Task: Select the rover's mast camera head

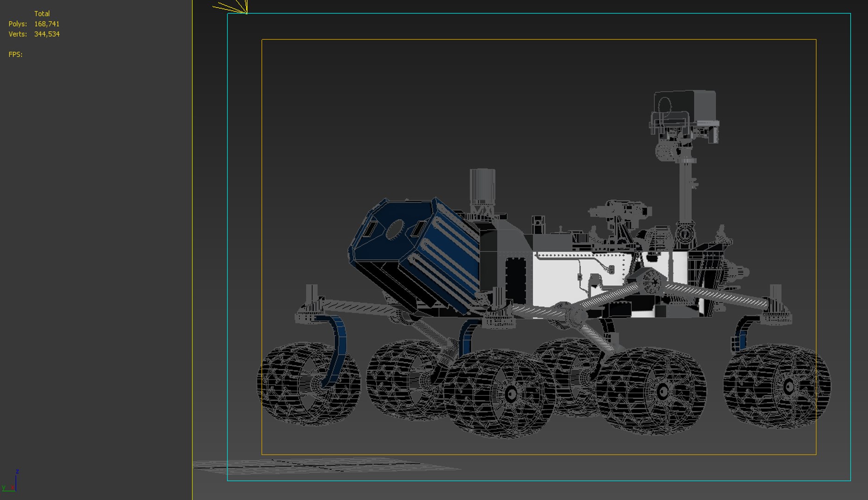Action: (685, 117)
